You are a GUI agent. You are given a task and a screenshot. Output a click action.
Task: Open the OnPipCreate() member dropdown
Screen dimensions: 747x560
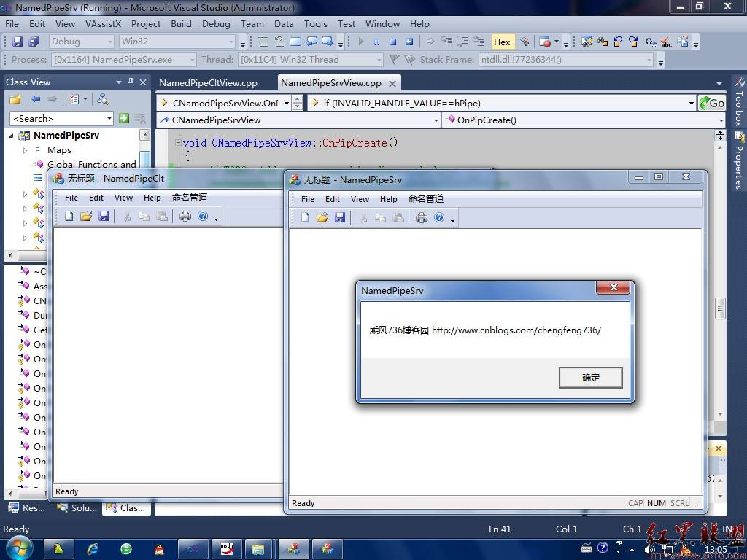(x=721, y=120)
